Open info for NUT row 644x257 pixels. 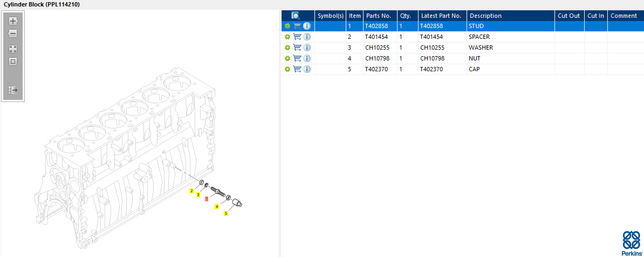[x=307, y=58]
